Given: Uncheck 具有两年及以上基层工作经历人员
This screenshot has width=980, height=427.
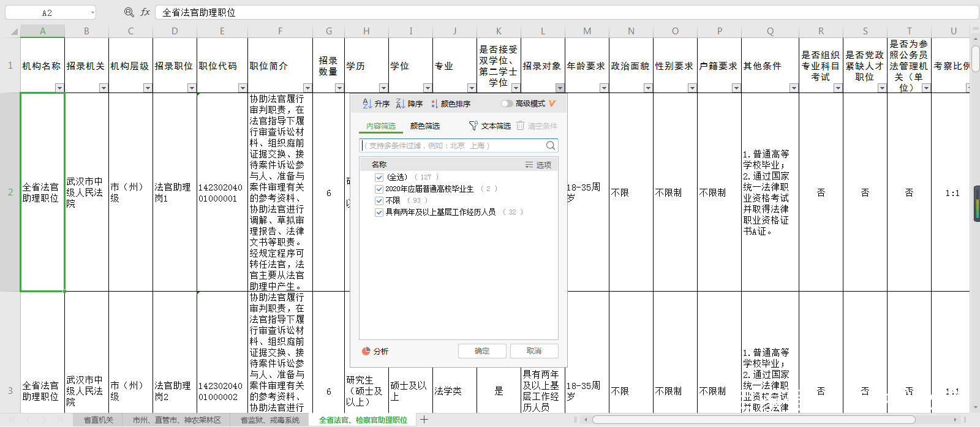Looking at the screenshot, I should click(x=379, y=212).
